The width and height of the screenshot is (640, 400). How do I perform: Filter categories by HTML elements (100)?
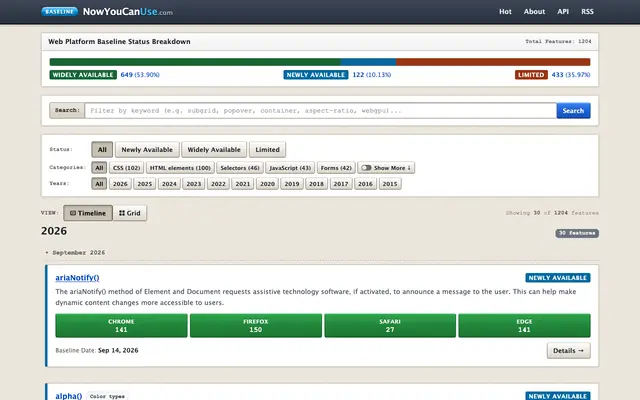pos(180,168)
